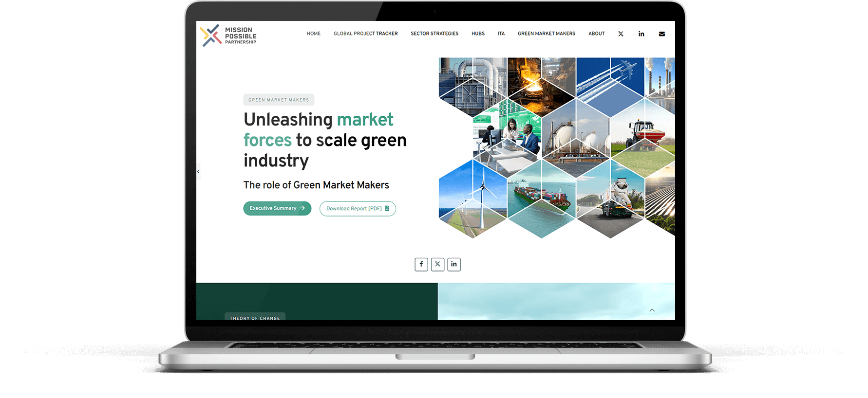Expand the left-edge side panel arrow
868x398 pixels.
click(x=198, y=172)
